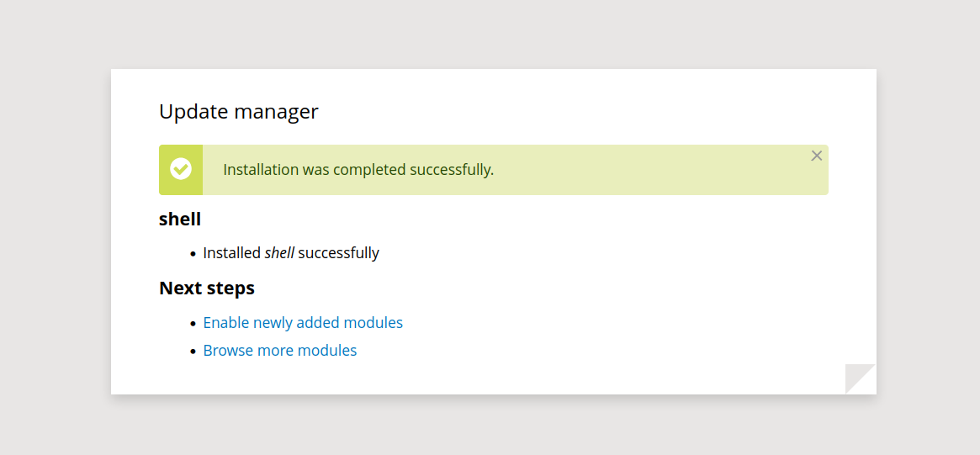Click the italic shell word in the list
This screenshot has width=980, height=455.
pos(279,253)
